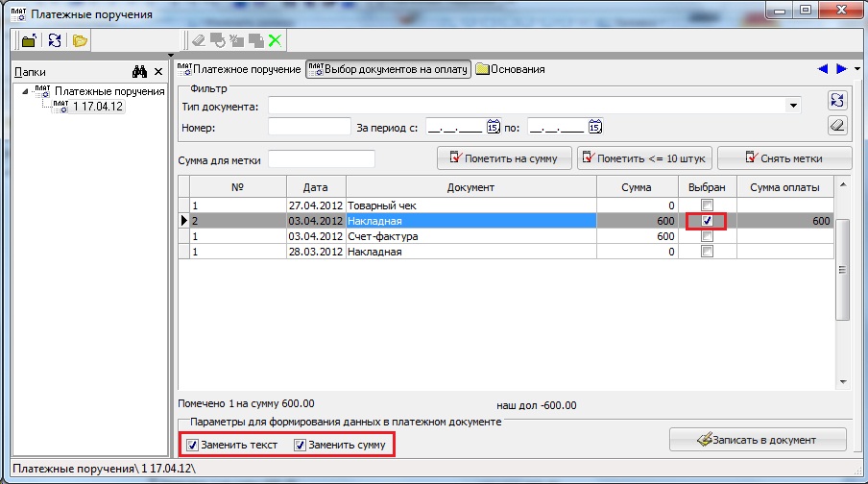Click the Сумма оплаты column header
The height and width of the screenshot is (484, 868).
[x=785, y=187]
